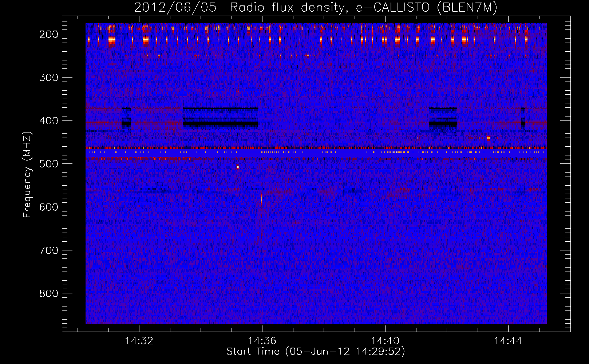Click the 14:44 time tick label
The width and height of the screenshot is (589, 364).
pos(508,341)
